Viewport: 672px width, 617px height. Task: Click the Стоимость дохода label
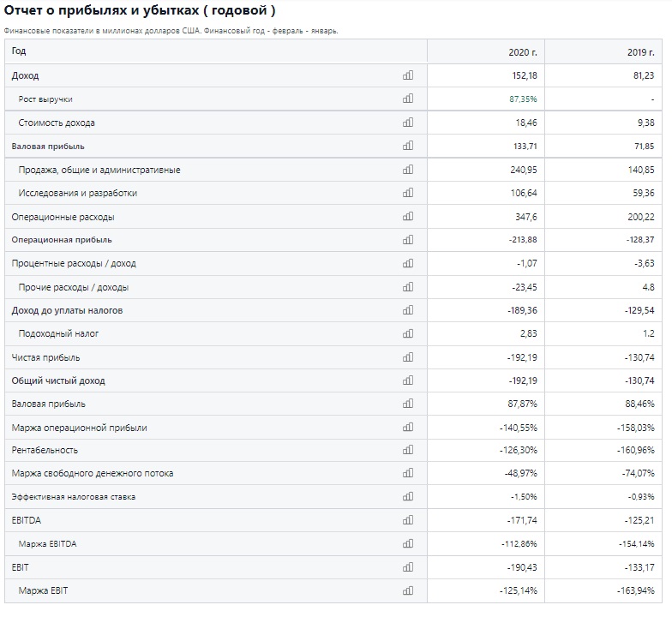pos(57,123)
